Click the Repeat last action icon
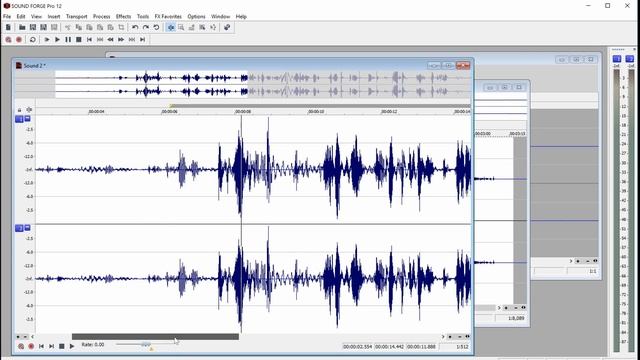Viewport: 640px width, 360px height. pos(156,27)
